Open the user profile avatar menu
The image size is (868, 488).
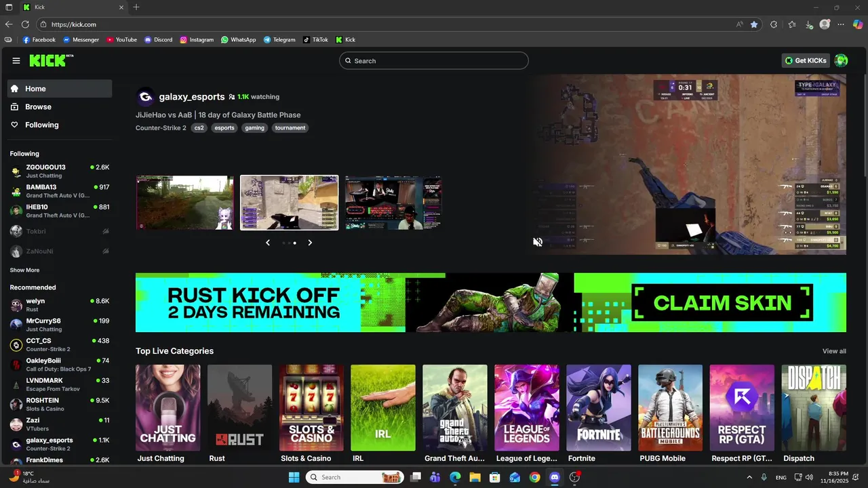[x=841, y=60]
